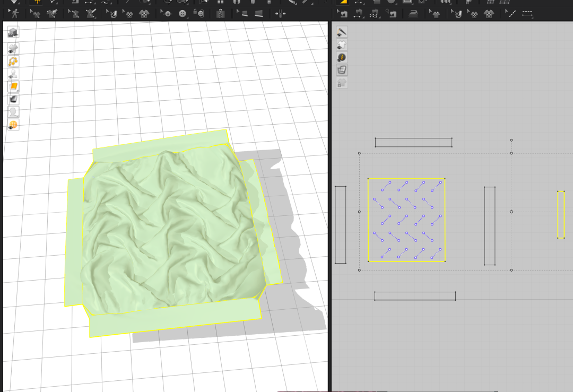Toggle the locked shirt icon in 2D window

click(342, 83)
